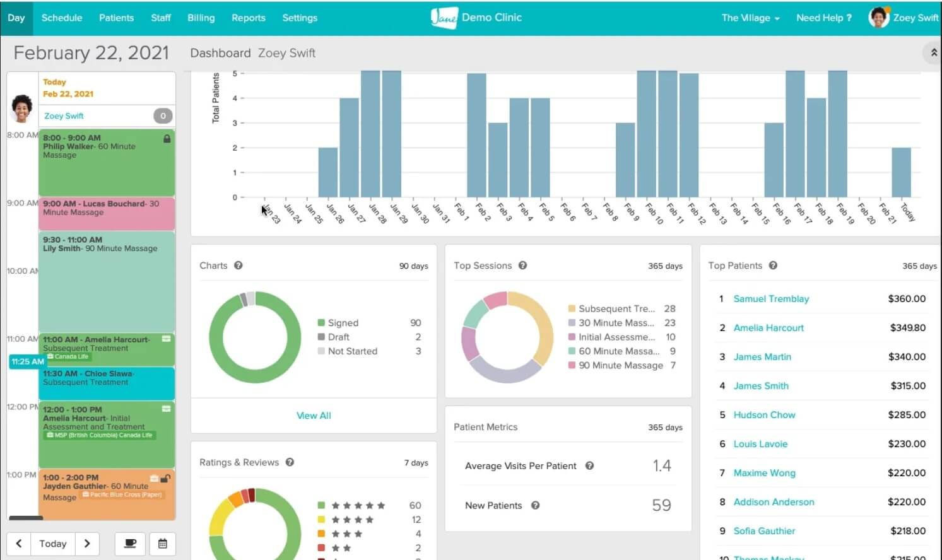Select the Day tab

click(x=16, y=18)
